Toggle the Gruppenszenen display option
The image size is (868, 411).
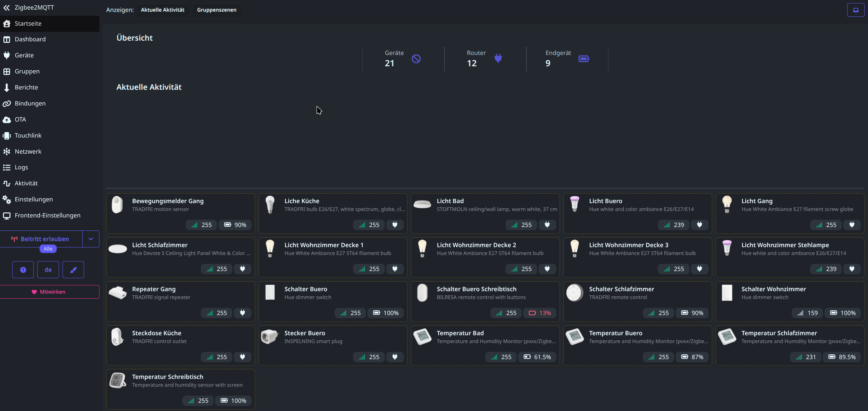click(x=217, y=10)
